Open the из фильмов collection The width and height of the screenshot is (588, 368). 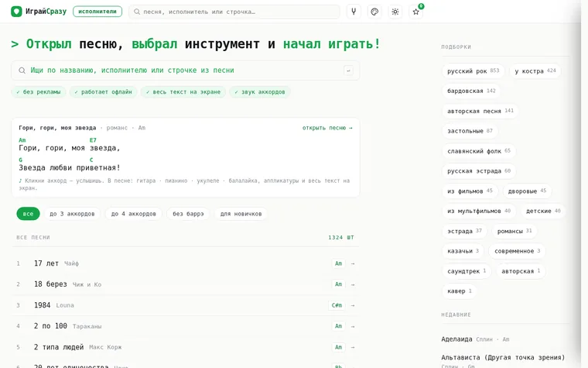[x=470, y=191]
